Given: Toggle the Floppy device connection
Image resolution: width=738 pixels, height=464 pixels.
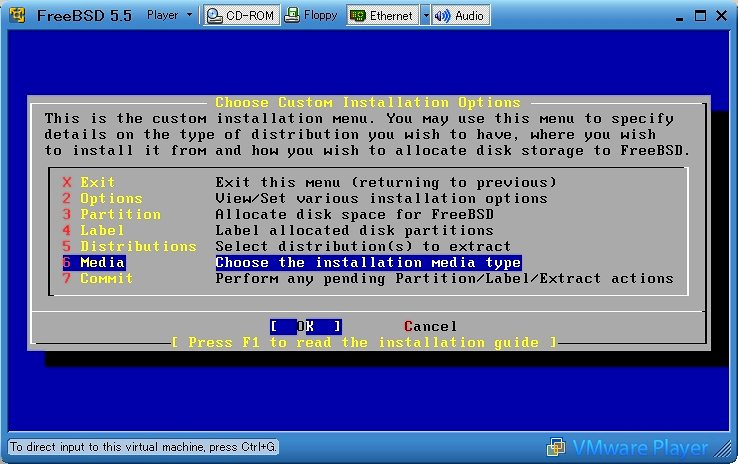Looking at the screenshot, I should pos(311,15).
